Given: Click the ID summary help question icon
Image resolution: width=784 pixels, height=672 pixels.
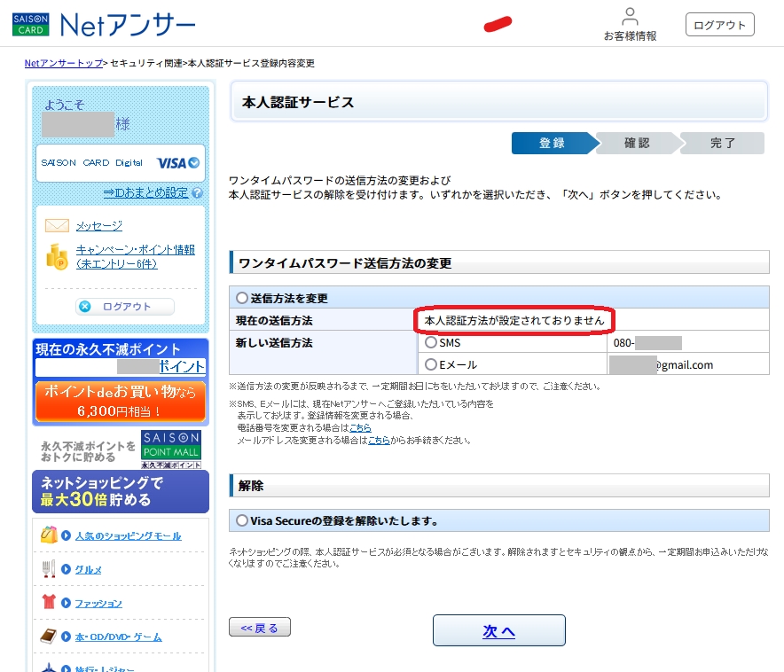Looking at the screenshot, I should pyautogui.click(x=198, y=193).
